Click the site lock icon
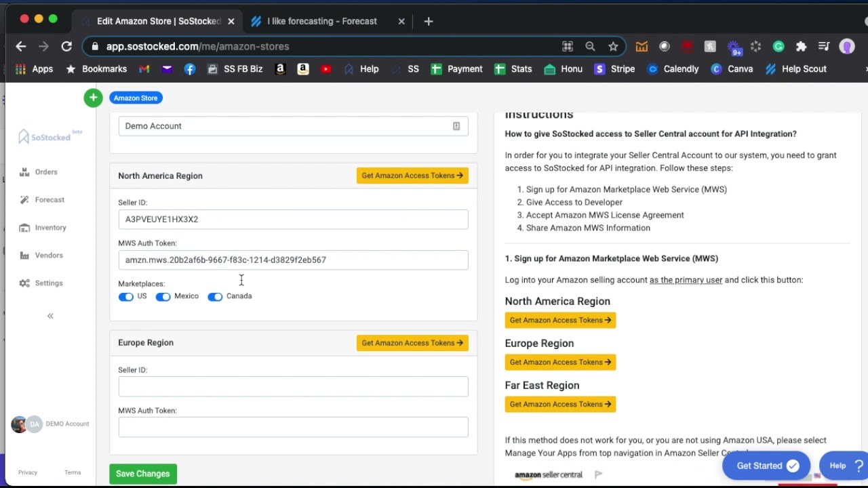 (95, 46)
